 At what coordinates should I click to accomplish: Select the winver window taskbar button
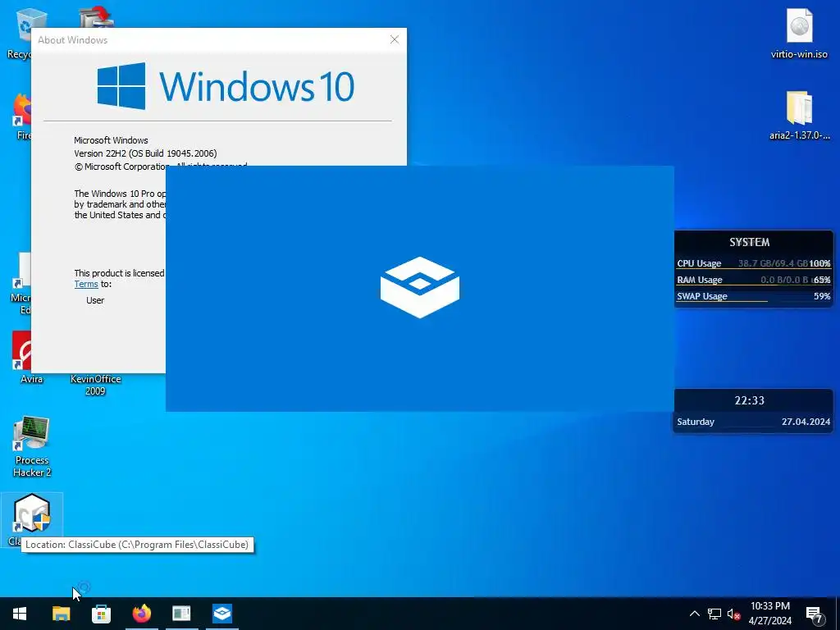pyautogui.click(x=181, y=614)
